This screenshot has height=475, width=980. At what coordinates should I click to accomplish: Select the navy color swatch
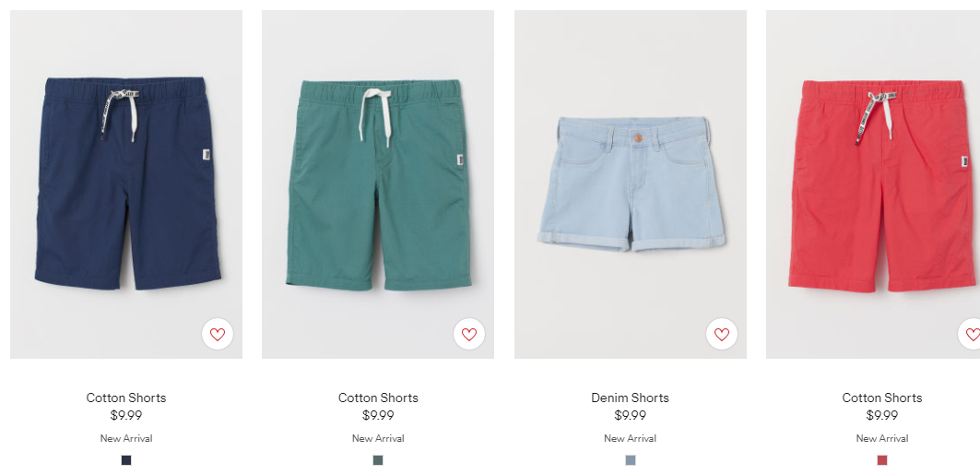[126, 460]
